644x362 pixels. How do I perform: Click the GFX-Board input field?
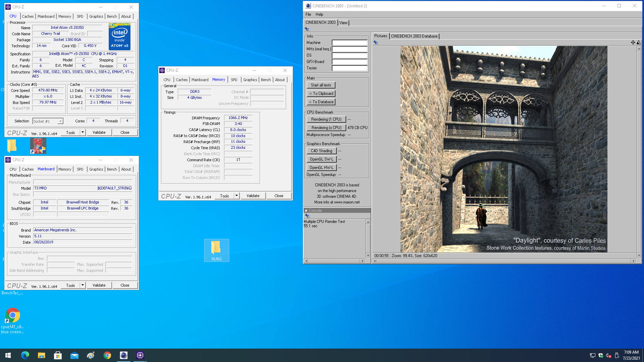point(350,62)
